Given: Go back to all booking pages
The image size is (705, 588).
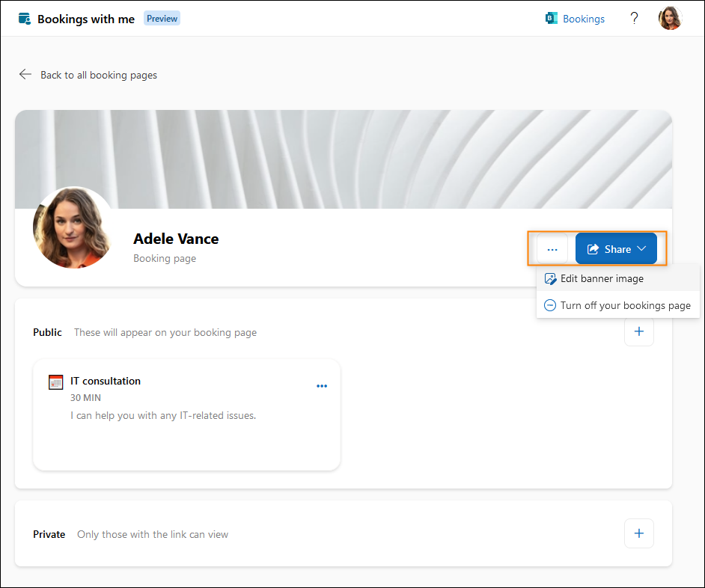Looking at the screenshot, I should coord(88,75).
